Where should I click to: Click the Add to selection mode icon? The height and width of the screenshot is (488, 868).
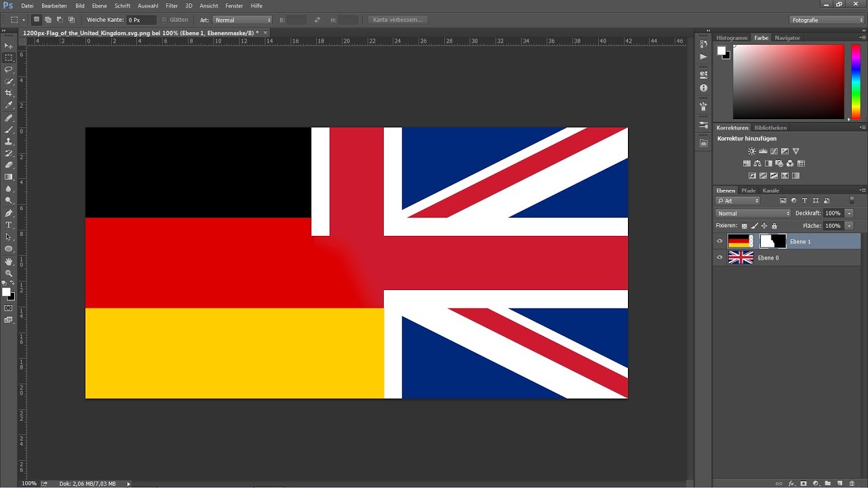click(48, 20)
